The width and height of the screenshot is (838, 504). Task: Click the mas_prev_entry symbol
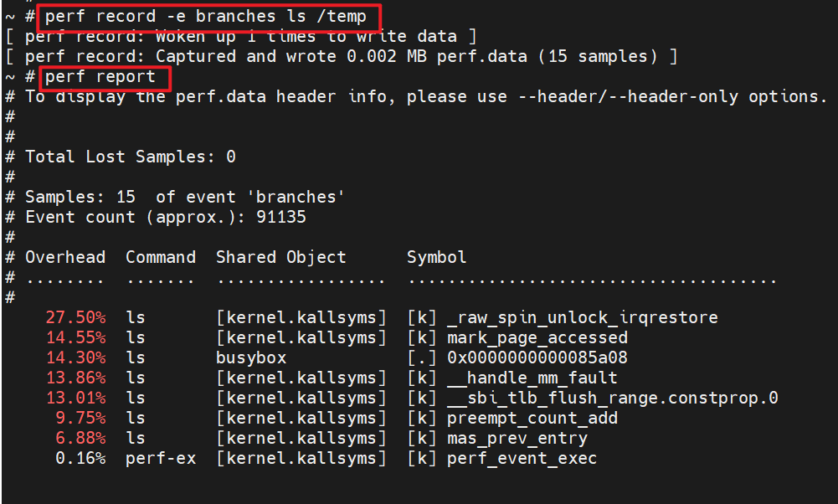[x=517, y=439]
